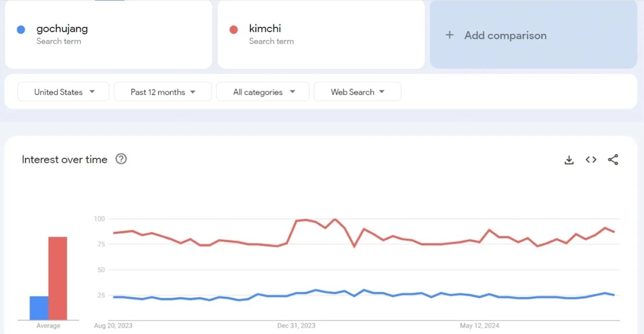
Task: Click the embed code icon
Action: point(591,160)
